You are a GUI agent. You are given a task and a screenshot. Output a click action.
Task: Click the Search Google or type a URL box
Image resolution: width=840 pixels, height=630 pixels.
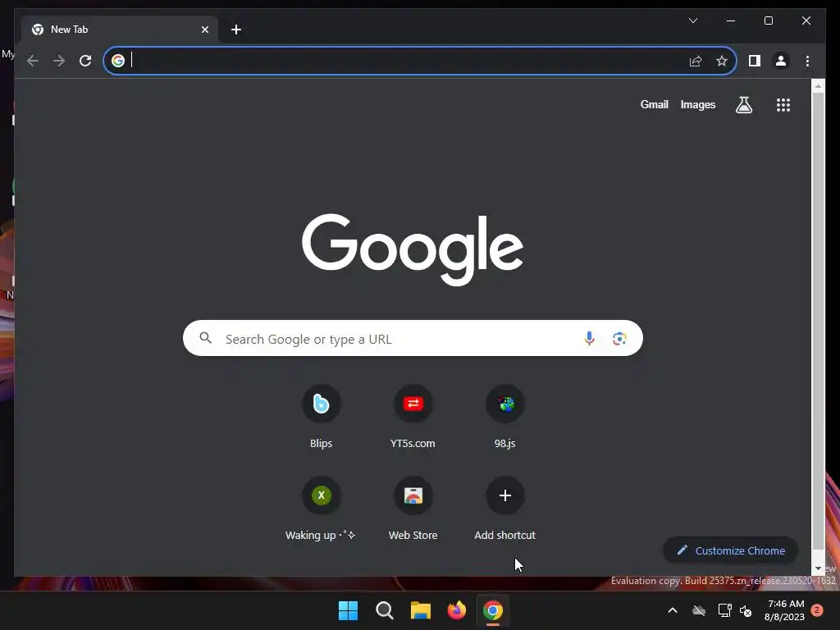[413, 338]
